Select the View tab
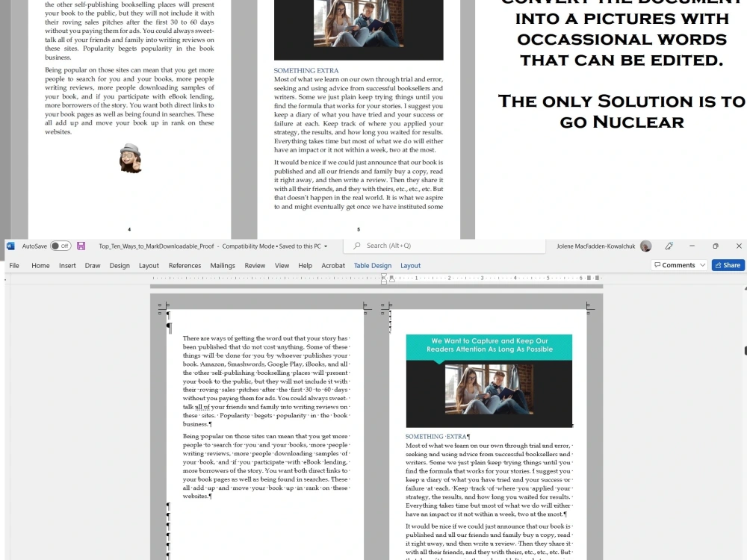Image resolution: width=747 pixels, height=560 pixels. point(282,266)
